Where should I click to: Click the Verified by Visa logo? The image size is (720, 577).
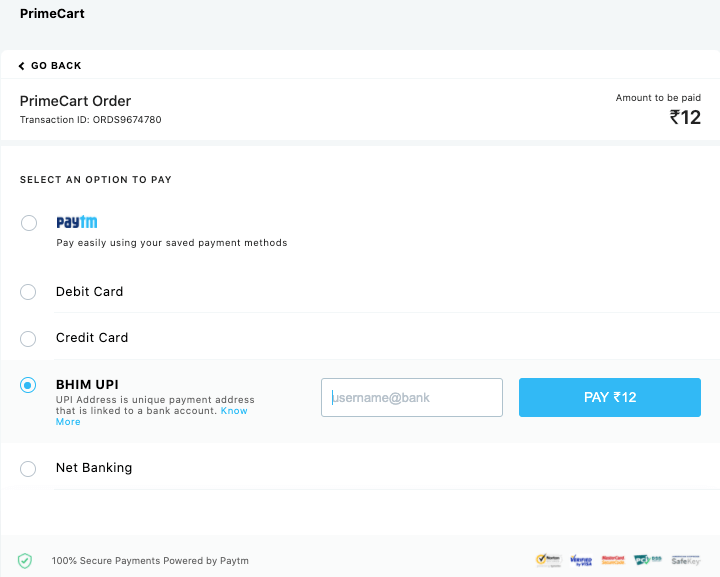pyautogui.click(x=581, y=560)
